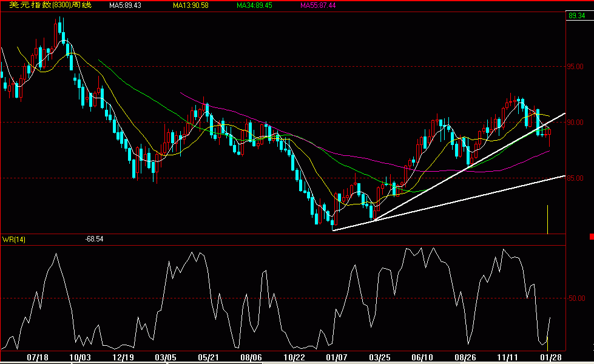This screenshot has height=364, width=594.
Task: Select the MA55:87.44 indicator label
Action: 318,5
